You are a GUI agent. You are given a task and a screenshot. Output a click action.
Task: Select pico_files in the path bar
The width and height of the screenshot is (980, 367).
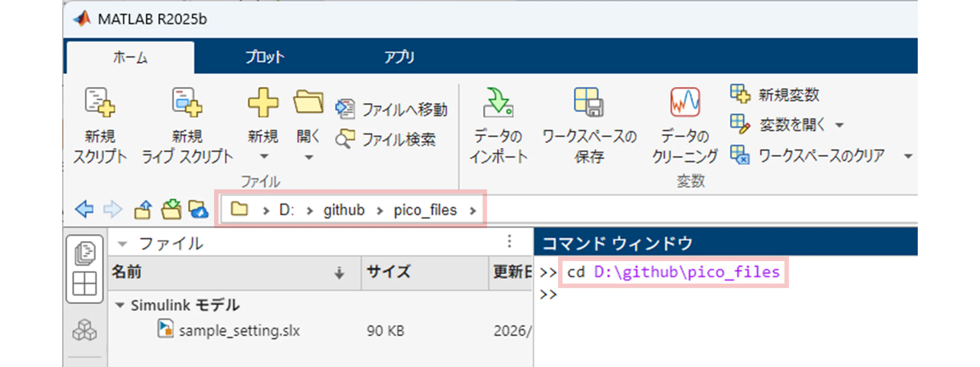point(425,210)
